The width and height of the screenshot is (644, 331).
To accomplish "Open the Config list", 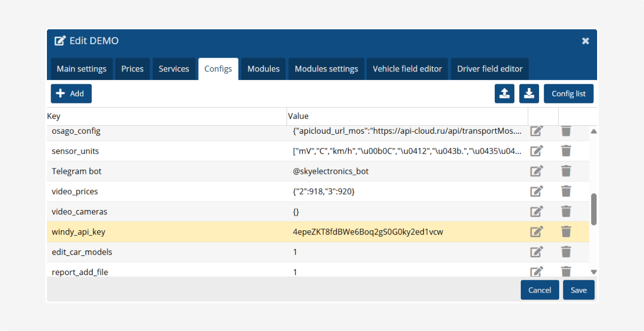I will click(568, 93).
